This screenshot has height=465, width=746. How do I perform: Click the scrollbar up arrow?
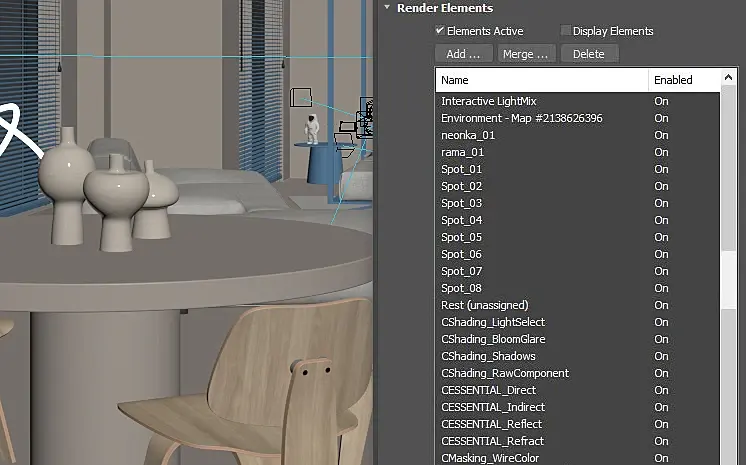tap(728, 77)
